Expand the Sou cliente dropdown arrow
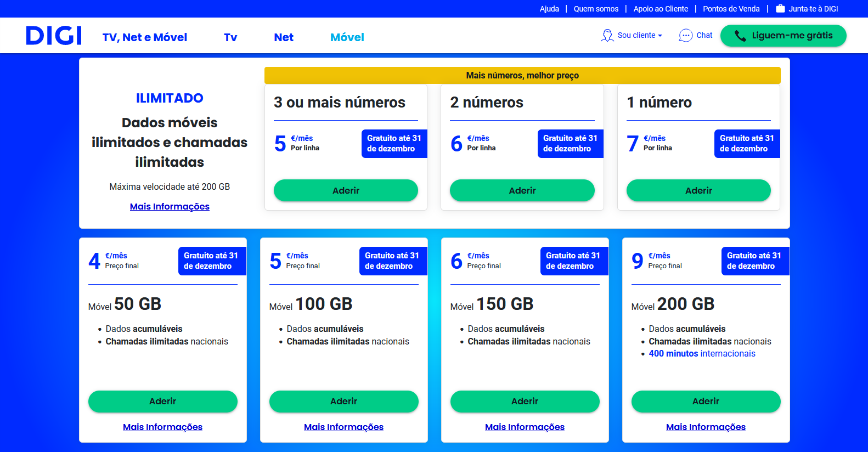Viewport: 868px width, 452px height. click(660, 36)
